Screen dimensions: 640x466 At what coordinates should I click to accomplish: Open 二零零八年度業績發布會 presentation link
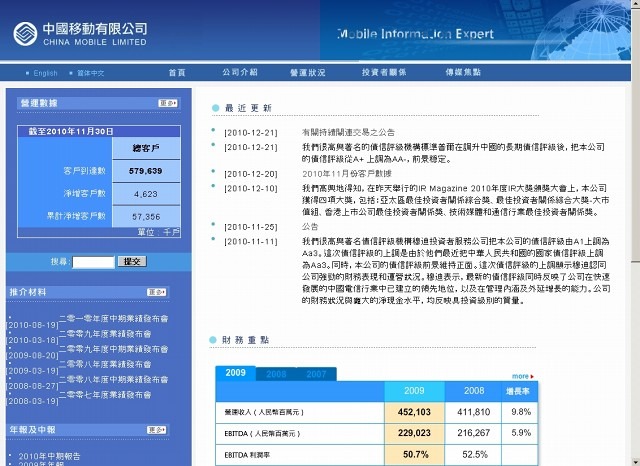tap(105, 364)
